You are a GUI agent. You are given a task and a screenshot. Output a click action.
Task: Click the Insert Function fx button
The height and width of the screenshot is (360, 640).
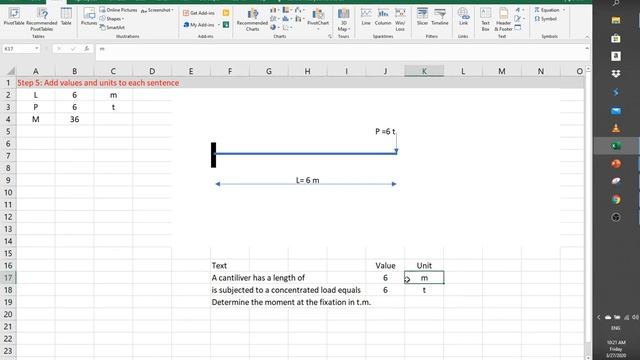(87, 49)
